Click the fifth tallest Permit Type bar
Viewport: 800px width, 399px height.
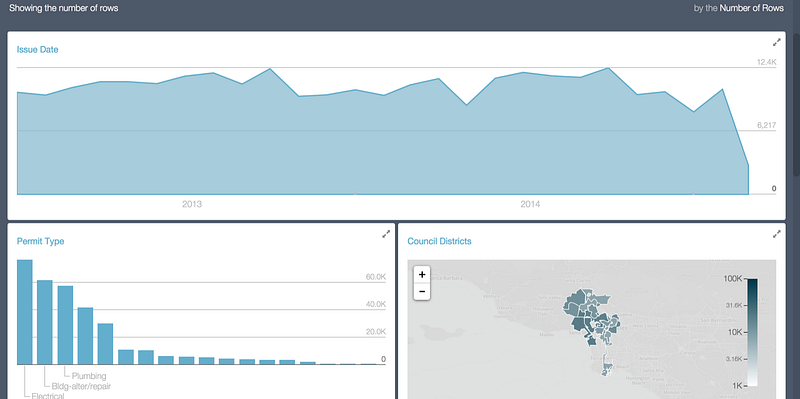click(x=106, y=344)
